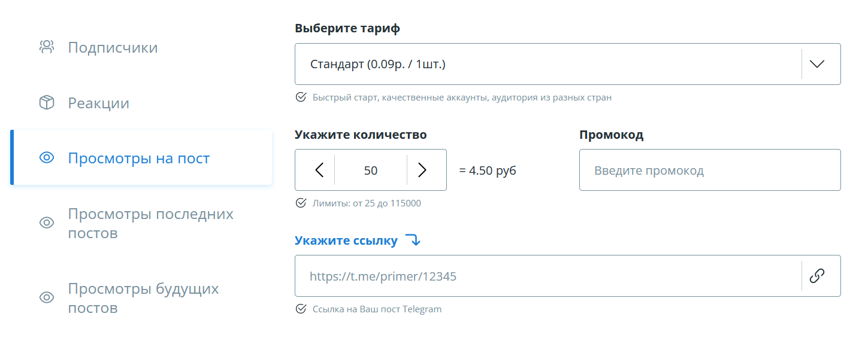868x347 pixels.
Task: Click the checkmark icon beside Ссылка на Ваш пост
Action: pos(301,309)
